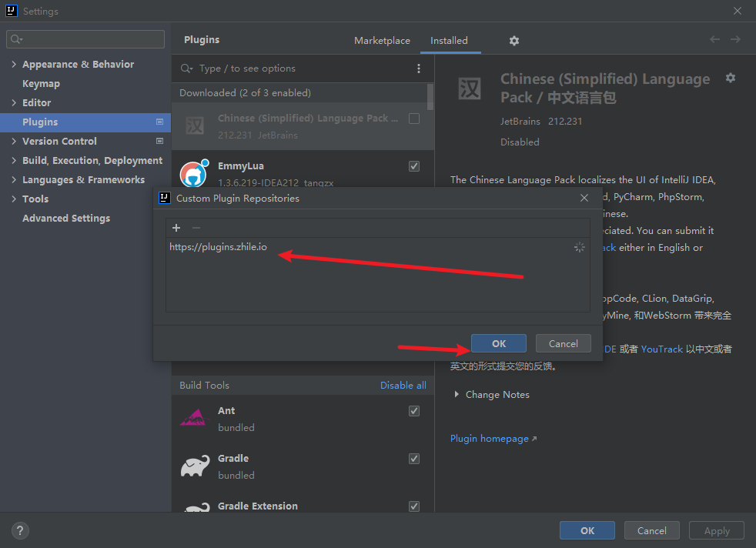Click OK in Custom Plugin Repositories dialog
The width and height of the screenshot is (756, 548).
[499, 343]
